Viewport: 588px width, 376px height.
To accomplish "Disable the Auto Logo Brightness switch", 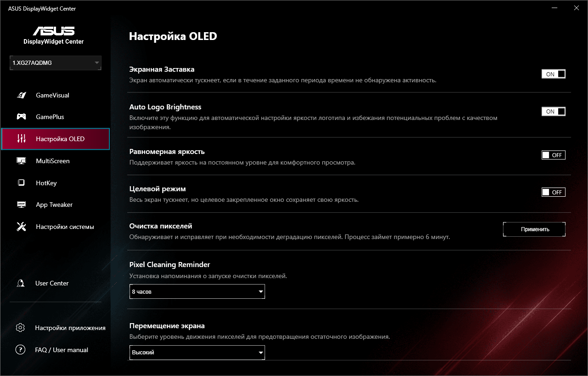I will pyautogui.click(x=554, y=111).
